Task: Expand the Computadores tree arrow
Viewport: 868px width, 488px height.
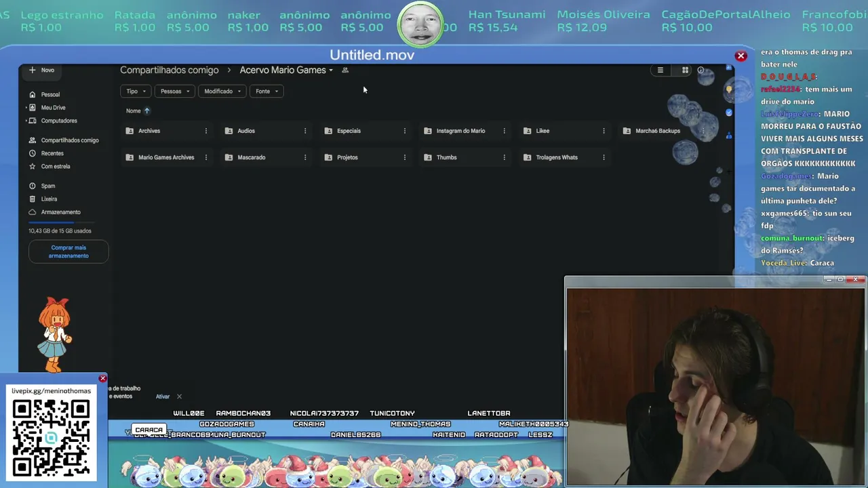Action: pos(26,121)
